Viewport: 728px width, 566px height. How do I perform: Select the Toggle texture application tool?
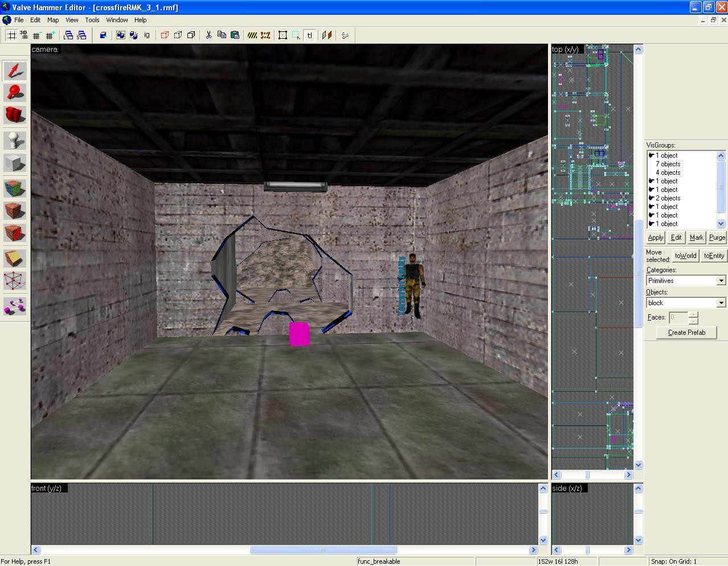(x=15, y=188)
